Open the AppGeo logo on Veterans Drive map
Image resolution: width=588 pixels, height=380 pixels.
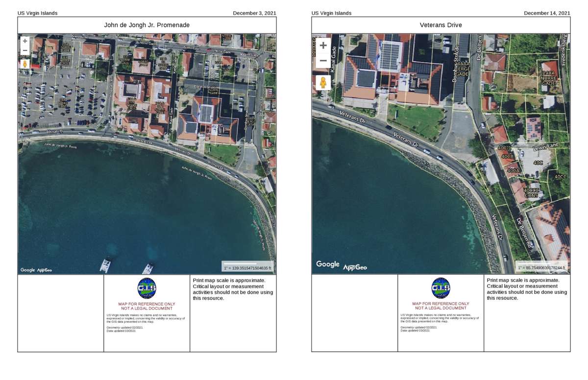[355, 267]
